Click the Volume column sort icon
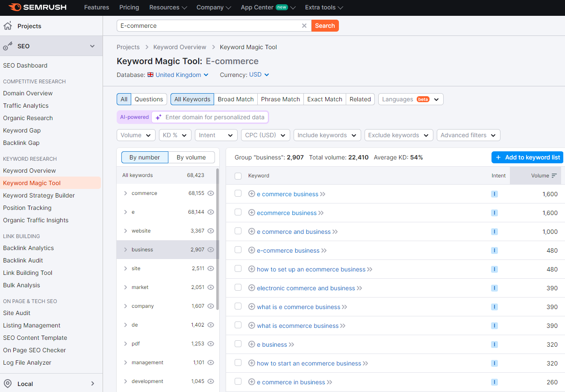 point(554,176)
